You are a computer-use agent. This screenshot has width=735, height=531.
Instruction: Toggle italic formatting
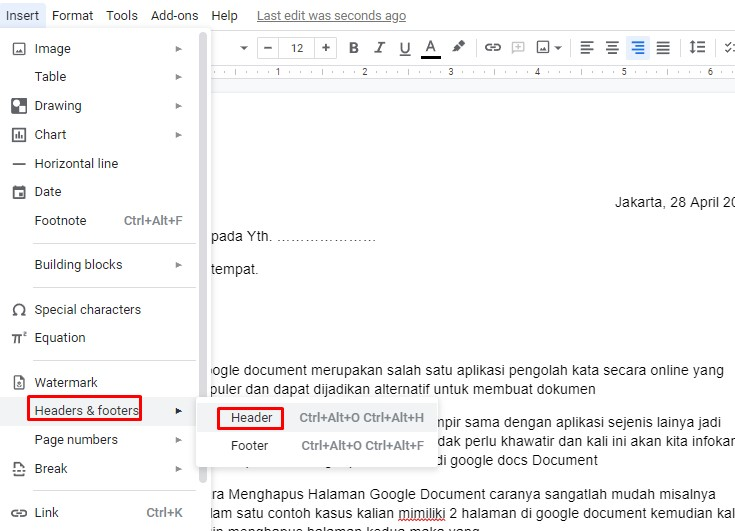pyautogui.click(x=379, y=48)
